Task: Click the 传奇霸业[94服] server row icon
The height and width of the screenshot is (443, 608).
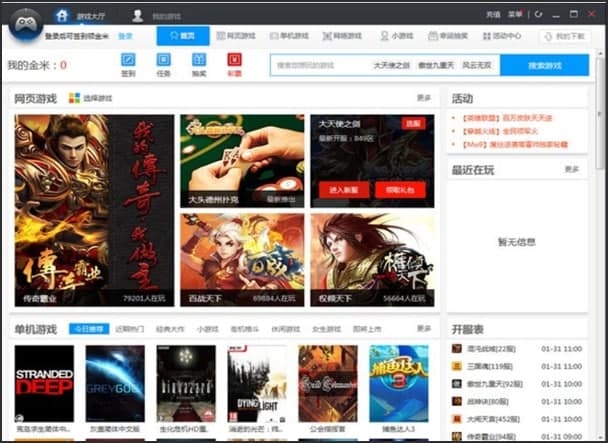Action: (457, 436)
